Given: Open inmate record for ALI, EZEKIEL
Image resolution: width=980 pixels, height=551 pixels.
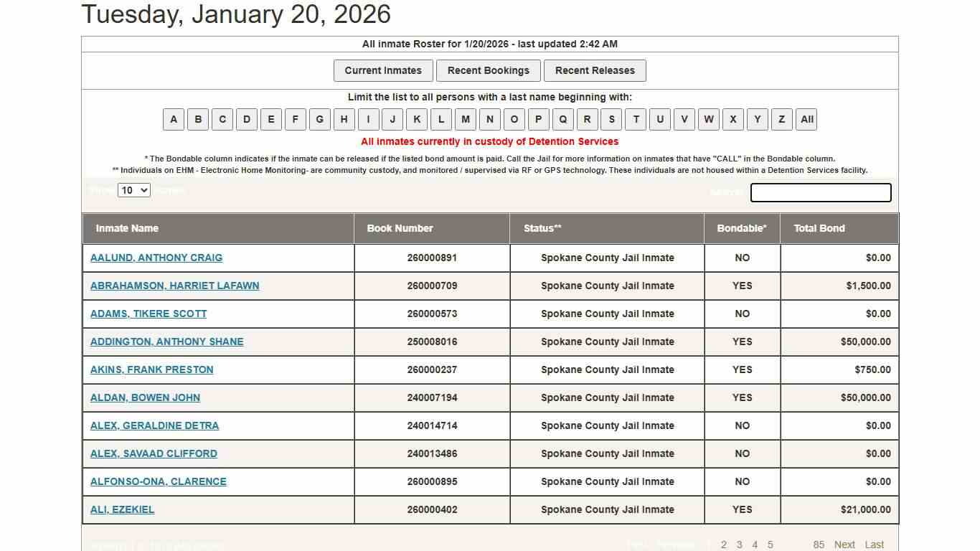Looking at the screenshot, I should 122,509.
